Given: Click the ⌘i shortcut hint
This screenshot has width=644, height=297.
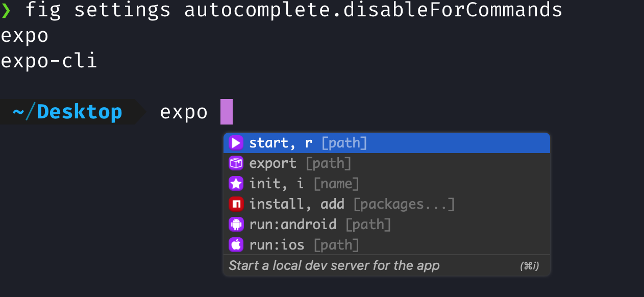Looking at the screenshot, I should [x=531, y=265].
